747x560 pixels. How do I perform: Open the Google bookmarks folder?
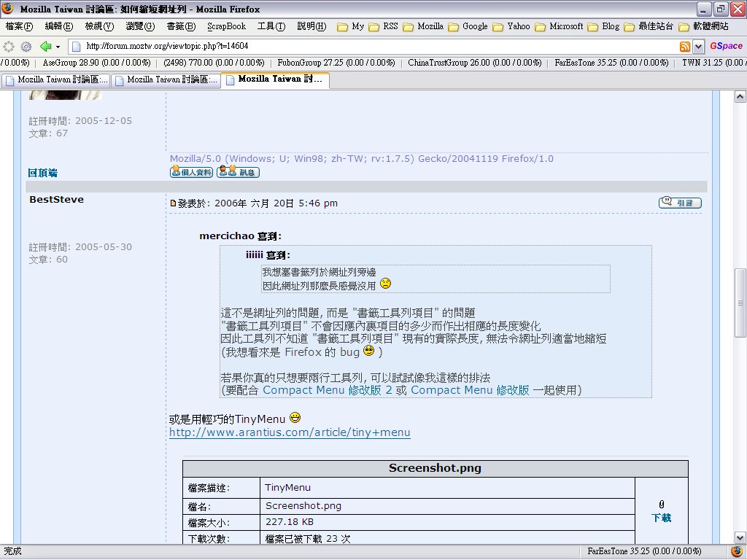[x=468, y=26]
